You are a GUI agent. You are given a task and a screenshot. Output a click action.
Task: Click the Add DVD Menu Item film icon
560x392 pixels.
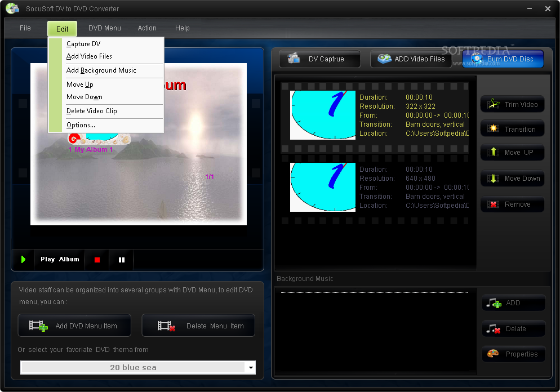[38, 326]
